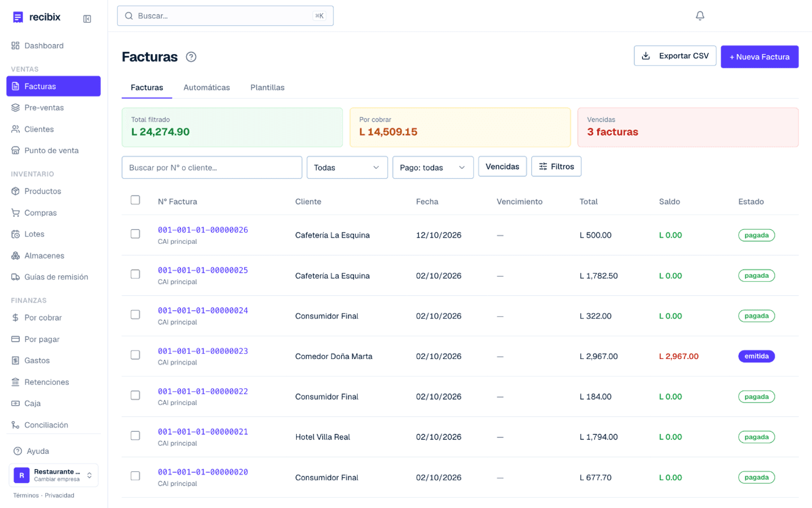Collapse the sidebar panel icon
This screenshot has height=508, width=812.
pos(87,19)
